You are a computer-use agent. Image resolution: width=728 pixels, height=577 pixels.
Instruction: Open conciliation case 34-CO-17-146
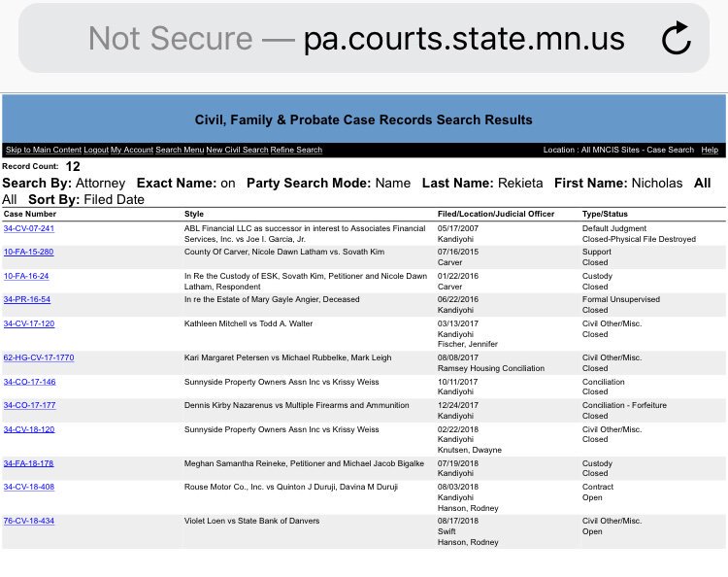click(x=30, y=382)
